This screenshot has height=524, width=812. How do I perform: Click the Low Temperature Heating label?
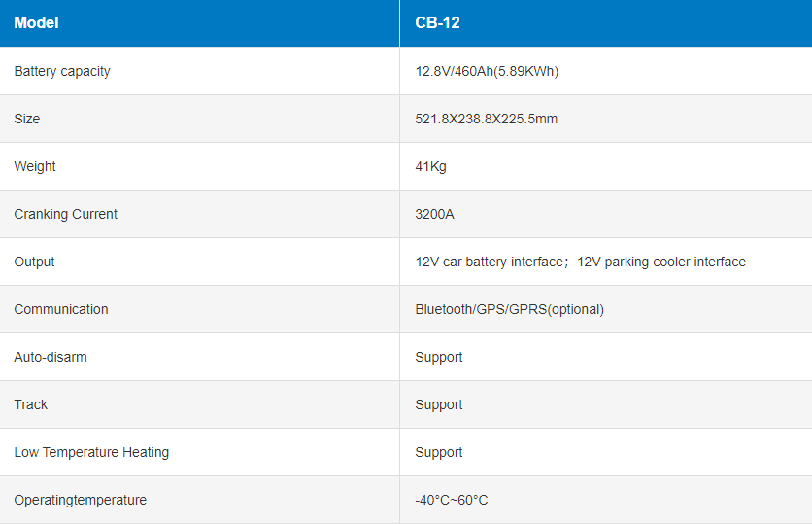pyautogui.click(x=91, y=452)
